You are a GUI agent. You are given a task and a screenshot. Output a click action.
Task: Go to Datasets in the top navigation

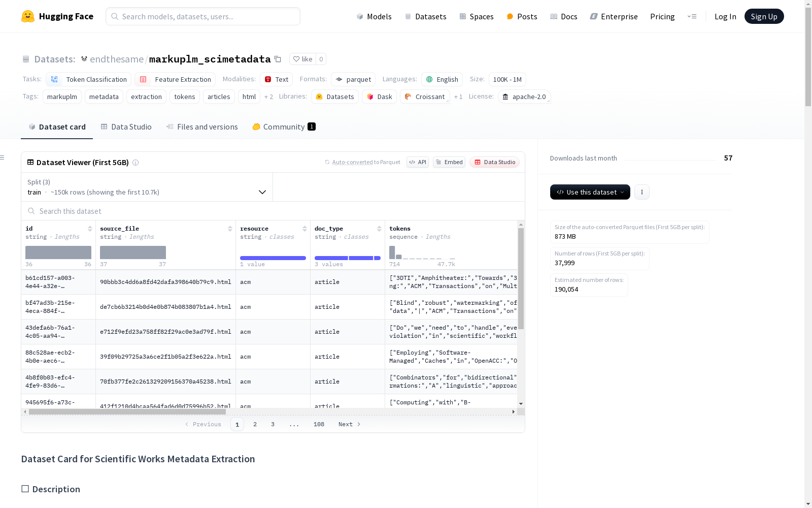[425, 16]
